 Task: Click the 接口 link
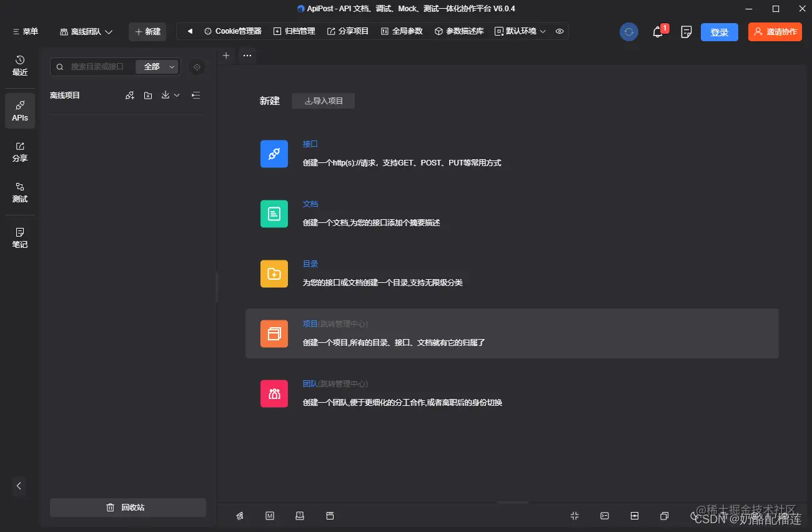pyautogui.click(x=310, y=144)
